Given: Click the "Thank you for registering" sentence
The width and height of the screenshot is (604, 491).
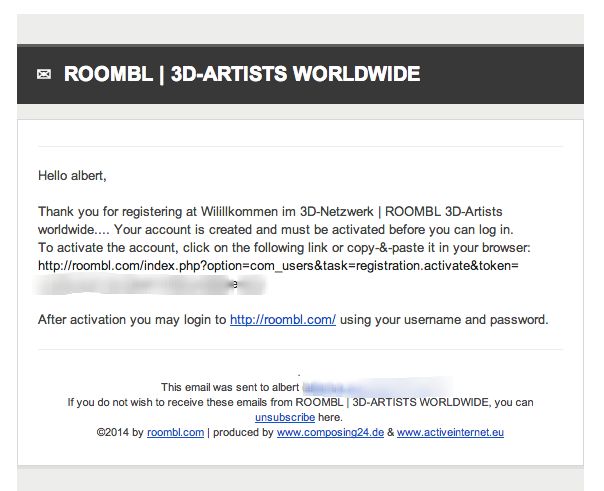Looking at the screenshot, I should (x=275, y=221).
